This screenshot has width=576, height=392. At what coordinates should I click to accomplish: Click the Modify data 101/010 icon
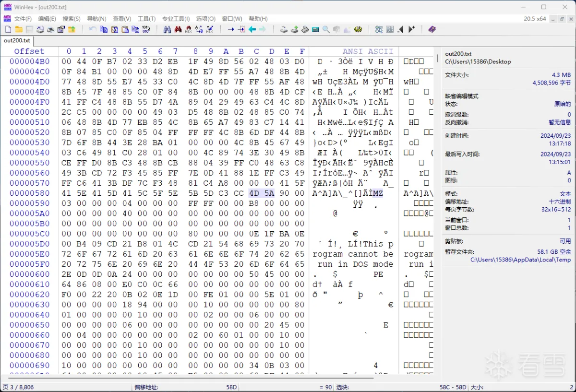pos(146,29)
